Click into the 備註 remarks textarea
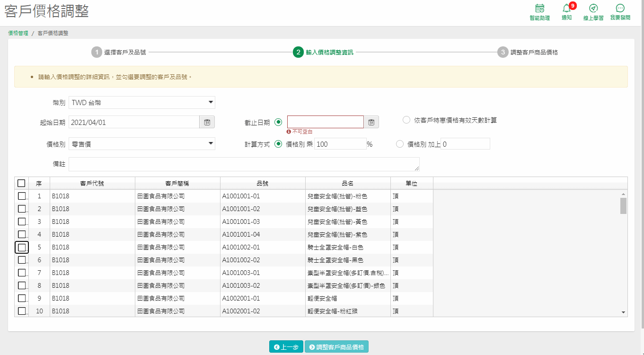 point(244,164)
